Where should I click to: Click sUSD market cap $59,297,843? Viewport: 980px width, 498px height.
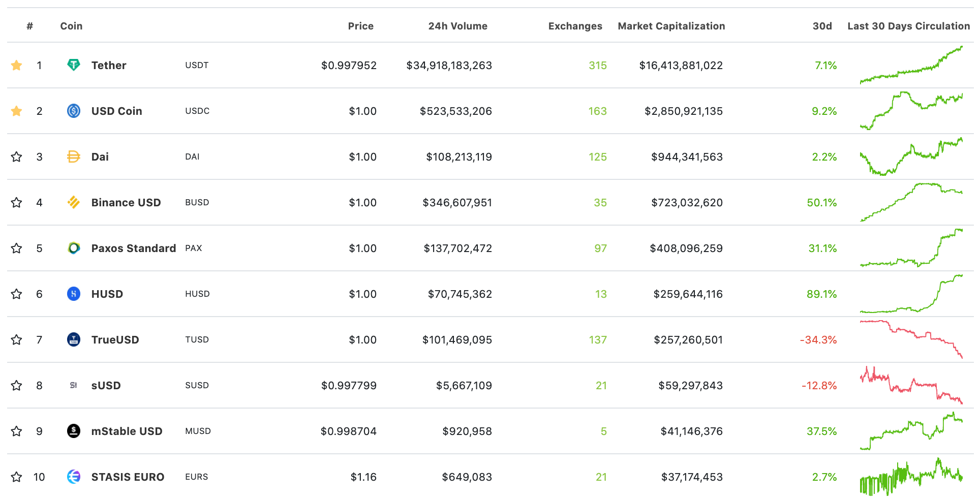(x=691, y=385)
